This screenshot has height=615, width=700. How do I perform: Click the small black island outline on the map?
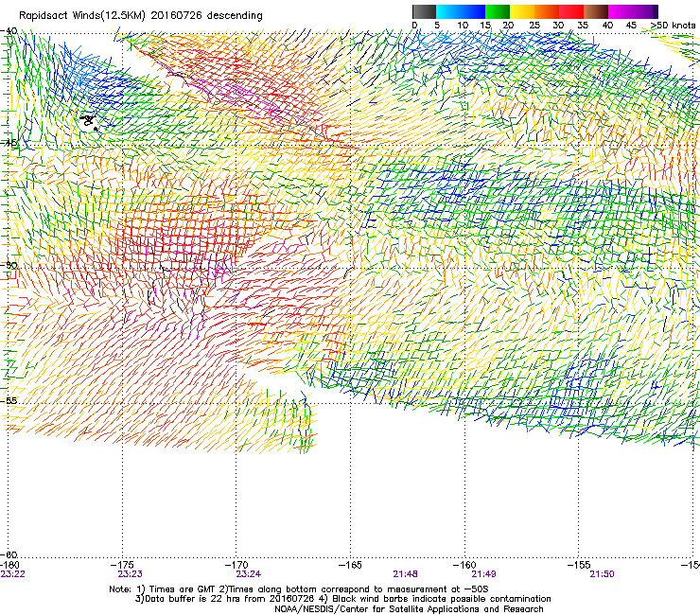coord(89,121)
